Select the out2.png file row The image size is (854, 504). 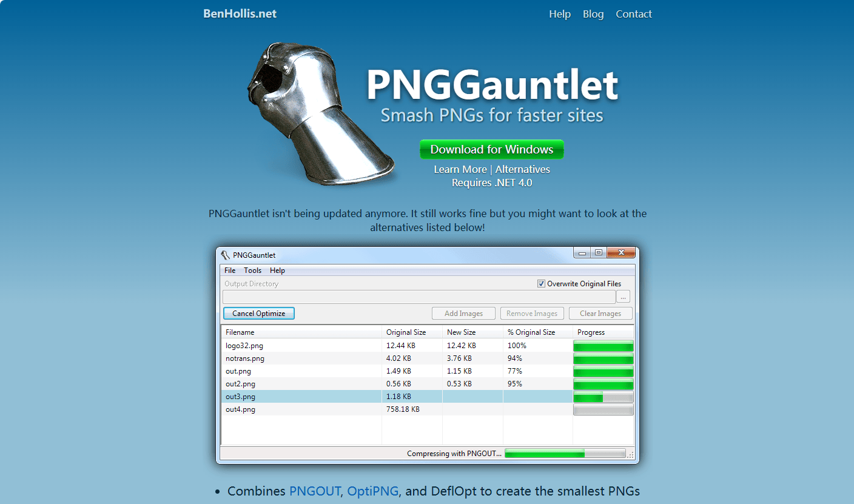pos(428,384)
